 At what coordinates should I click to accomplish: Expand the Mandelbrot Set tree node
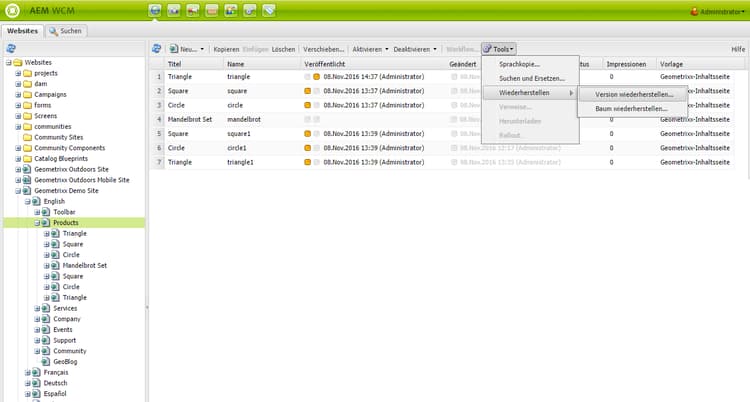coord(47,266)
